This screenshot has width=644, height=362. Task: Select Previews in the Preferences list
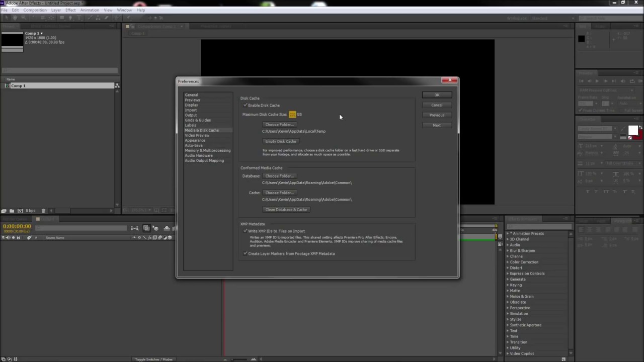click(192, 100)
